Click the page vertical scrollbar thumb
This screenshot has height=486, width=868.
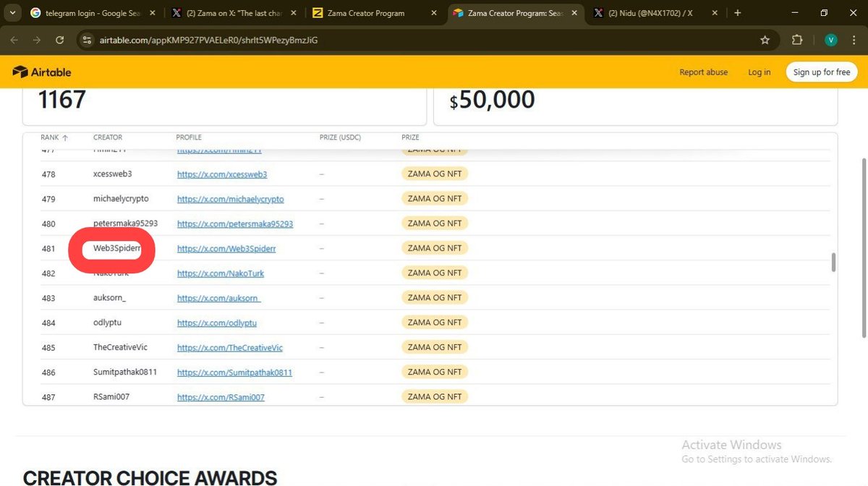click(x=864, y=248)
